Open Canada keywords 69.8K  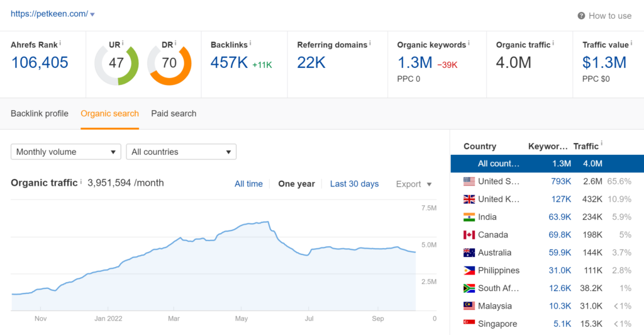(x=560, y=235)
